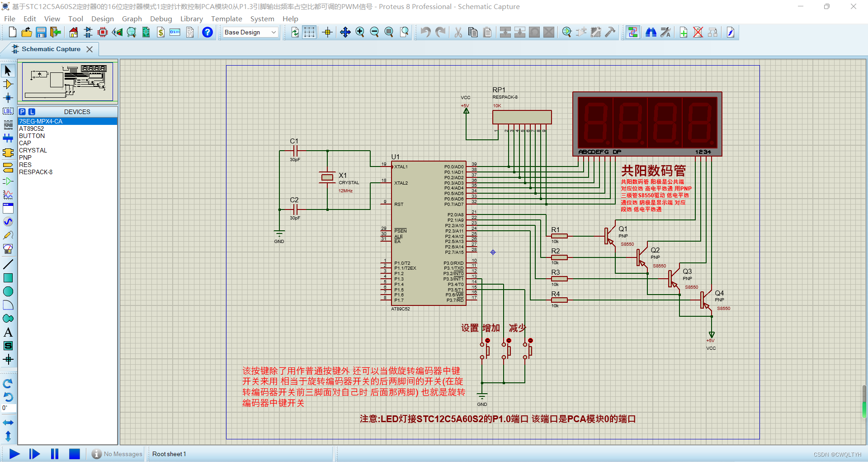The height and width of the screenshot is (462, 868).
Task: Select CRYSTAL in the device list
Action: coord(67,150)
